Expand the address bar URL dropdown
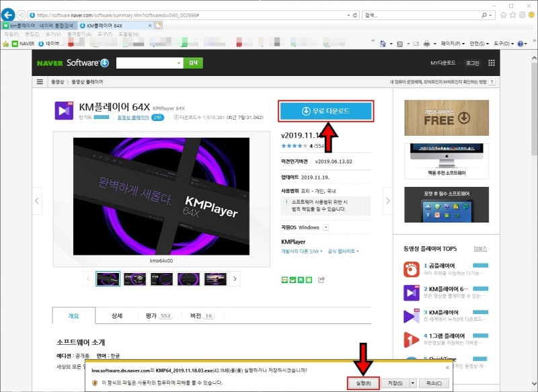 (348, 15)
